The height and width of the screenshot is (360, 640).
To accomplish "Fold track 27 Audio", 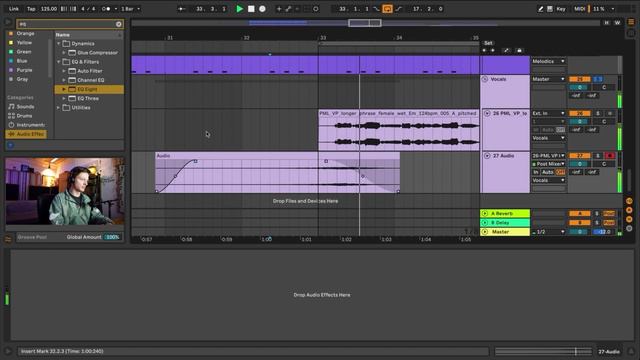I will click(x=487, y=156).
